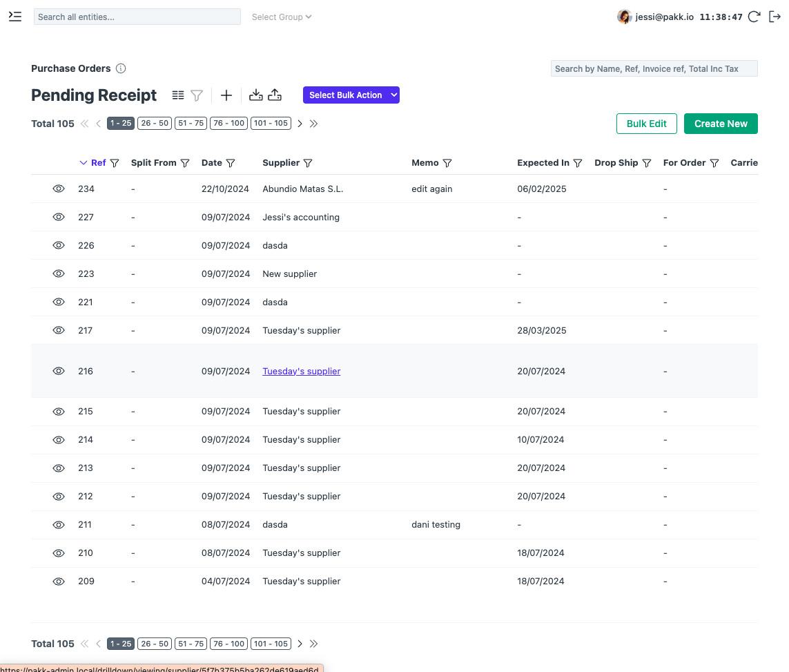Open the eye preview on order 216
Viewport: 789px width, 672px height.
pos(59,371)
